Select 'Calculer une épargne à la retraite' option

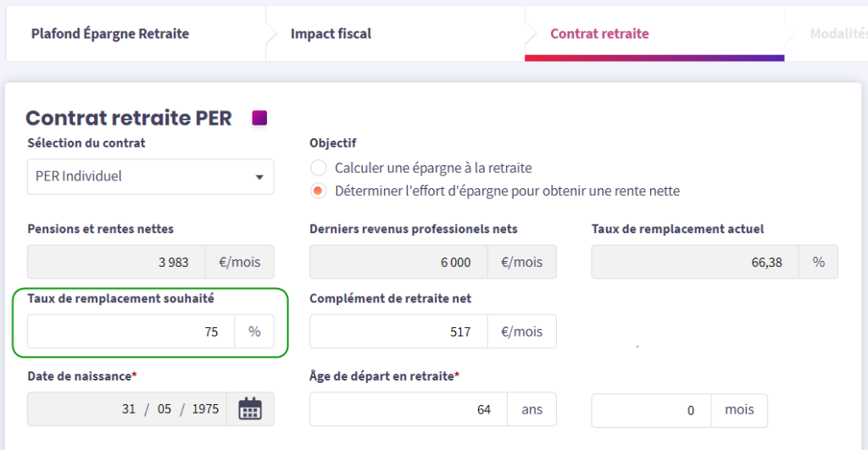[x=319, y=168]
